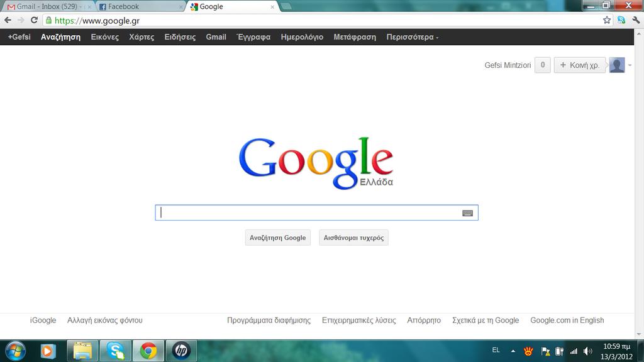Open Windows Explorer folder on taskbar
Screen dimensions: 644x362
click(x=82, y=351)
